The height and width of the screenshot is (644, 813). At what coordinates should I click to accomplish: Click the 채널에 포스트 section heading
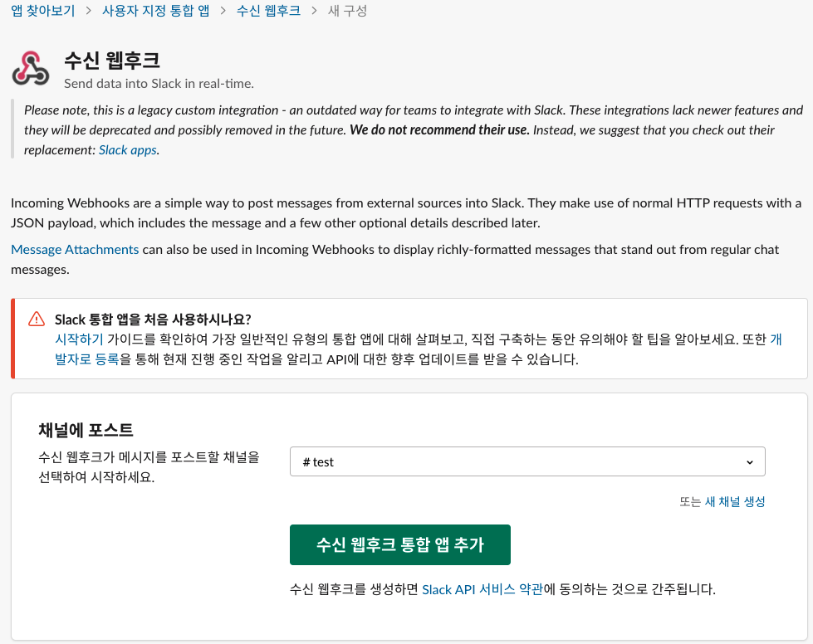86,430
